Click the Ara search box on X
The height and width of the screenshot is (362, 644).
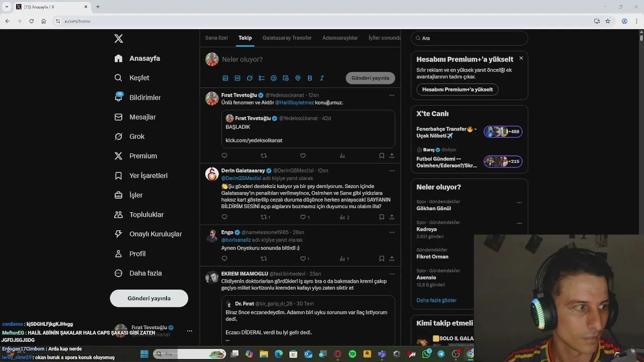[469, 38]
